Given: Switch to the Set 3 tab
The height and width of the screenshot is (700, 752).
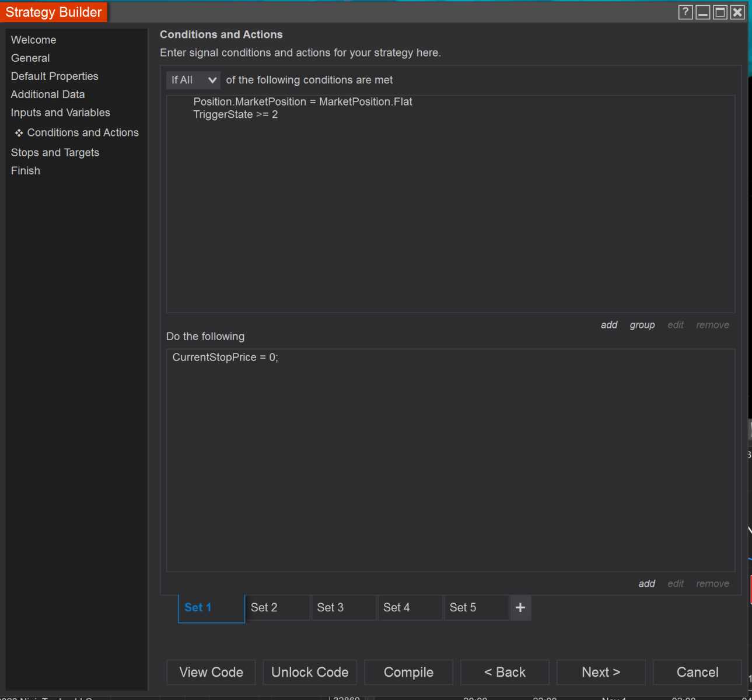Looking at the screenshot, I should click(x=344, y=608).
